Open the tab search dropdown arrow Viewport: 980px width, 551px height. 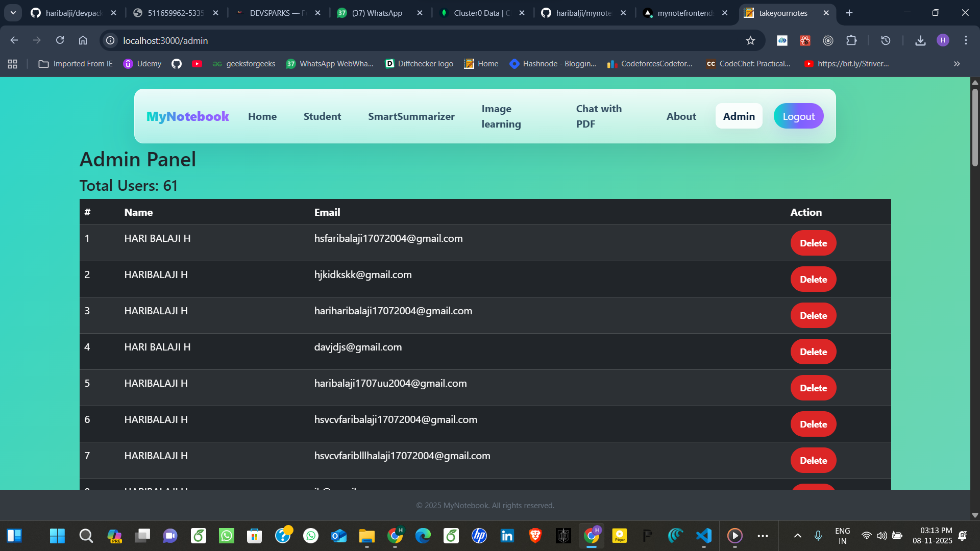[x=13, y=13]
